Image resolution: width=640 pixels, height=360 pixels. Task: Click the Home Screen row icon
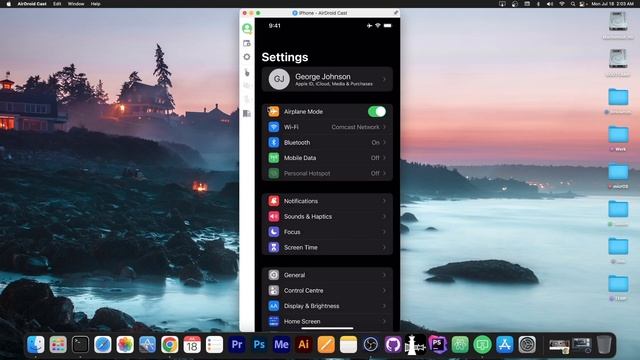(x=274, y=321)
